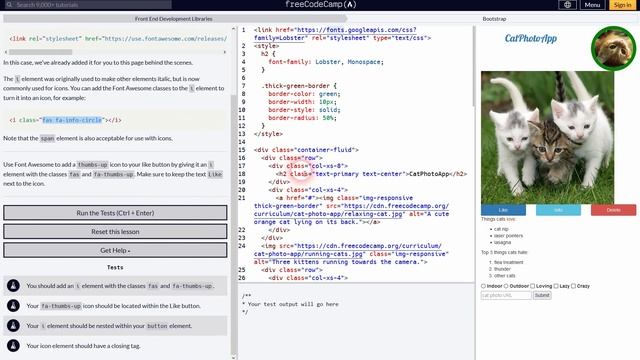Viewport: 640px width, 360px height.
Task: Click line number 24 in editor
Action: [x=242, y=246]
